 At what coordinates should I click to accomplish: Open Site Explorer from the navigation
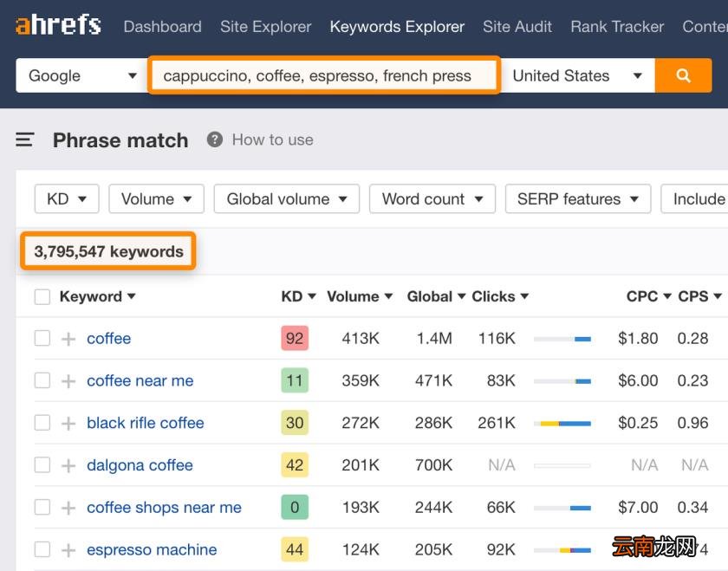(265, 27)
